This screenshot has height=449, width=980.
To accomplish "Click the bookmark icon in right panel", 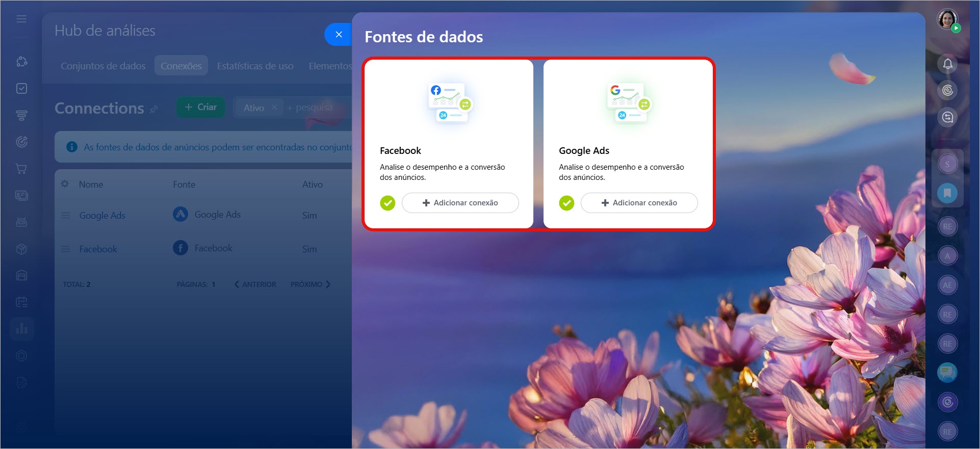I will [947, 193].
